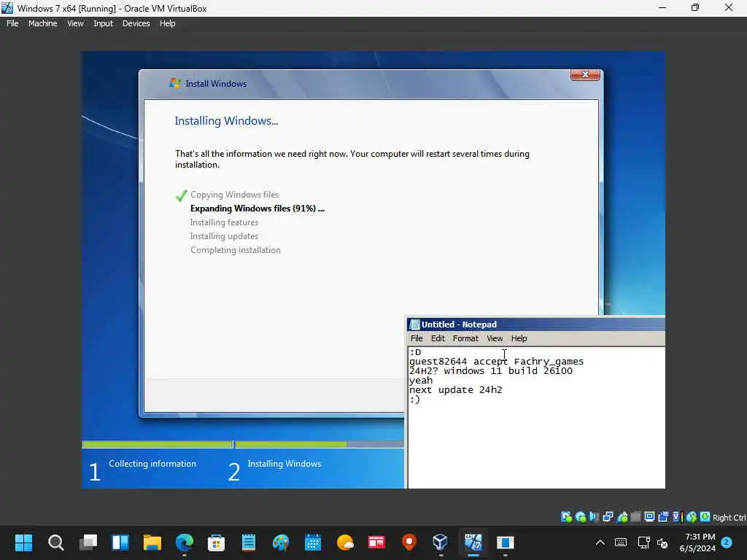Close the Install Windows dialog with red X

pyautogui.click(x=585, y=75)
